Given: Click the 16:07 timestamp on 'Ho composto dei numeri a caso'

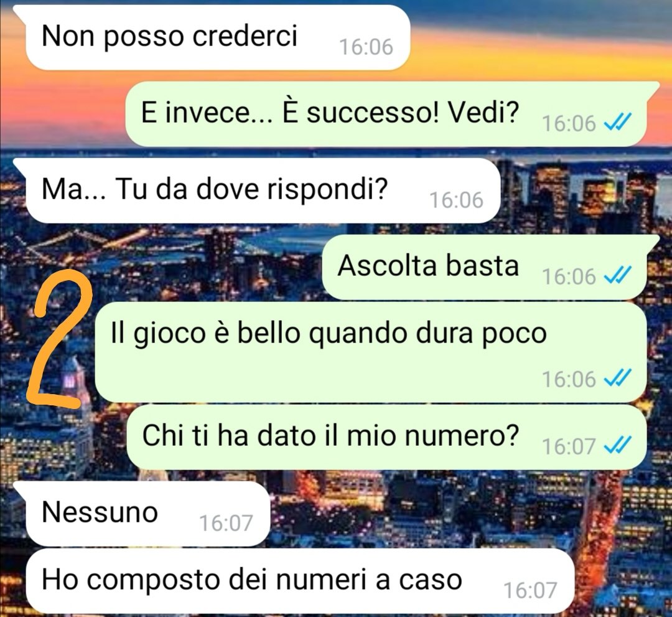Looking at the screenshot, I should (530, 590).
